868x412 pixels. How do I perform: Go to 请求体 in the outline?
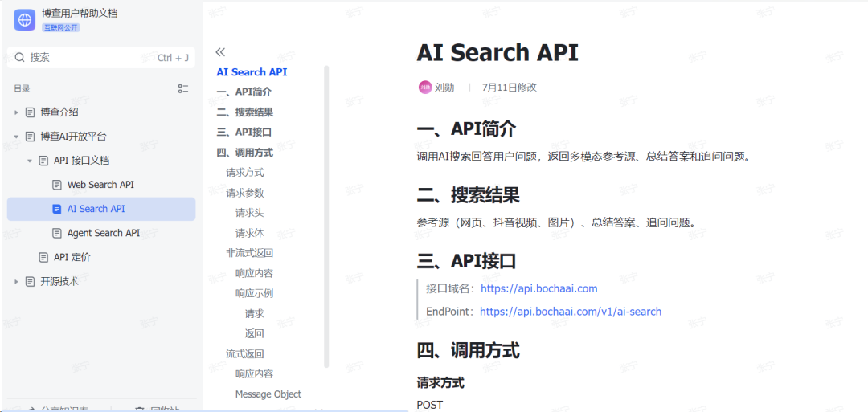coord(250,234)
